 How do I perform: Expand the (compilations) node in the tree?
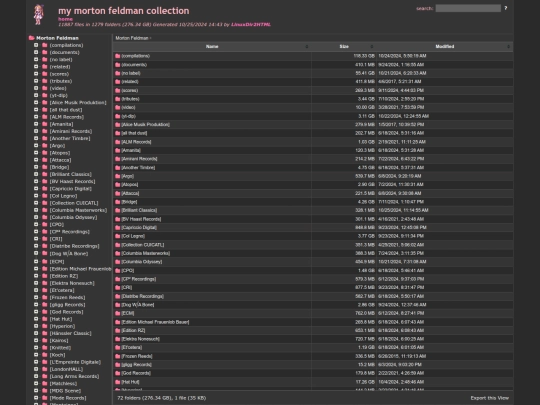pyautogui.click(x=36, y=45)
